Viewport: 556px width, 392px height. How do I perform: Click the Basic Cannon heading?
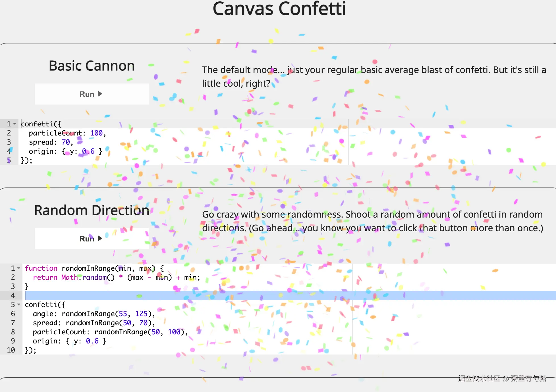tap(92, 66)
